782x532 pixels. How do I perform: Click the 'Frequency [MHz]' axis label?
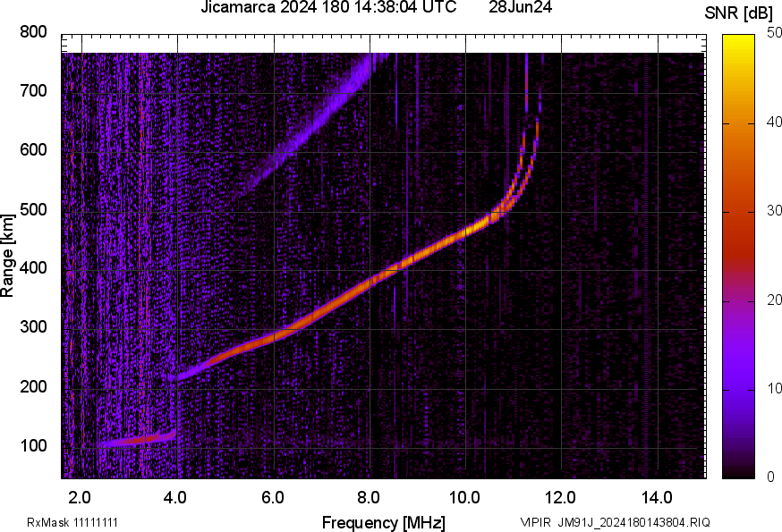coord(384,522)
